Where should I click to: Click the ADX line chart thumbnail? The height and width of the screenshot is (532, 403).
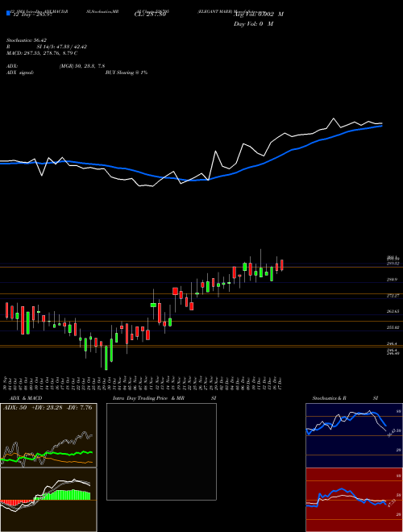coord(48,435)
